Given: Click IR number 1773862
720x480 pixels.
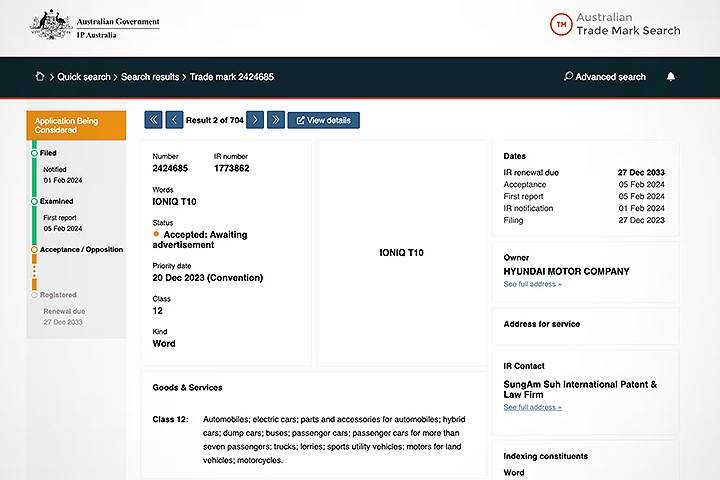Looking at the screenshot, I should pyautogui.click(x=231, y=169).
